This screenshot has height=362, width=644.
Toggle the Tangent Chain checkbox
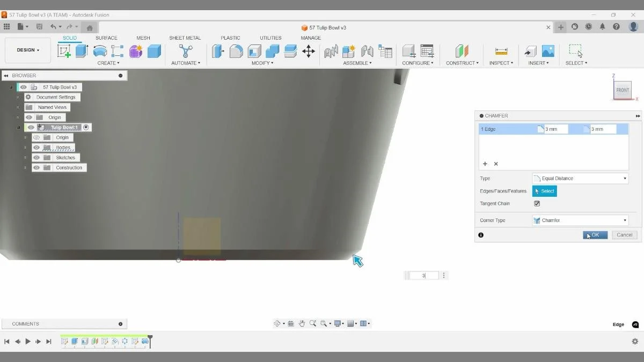pos(537,204)
